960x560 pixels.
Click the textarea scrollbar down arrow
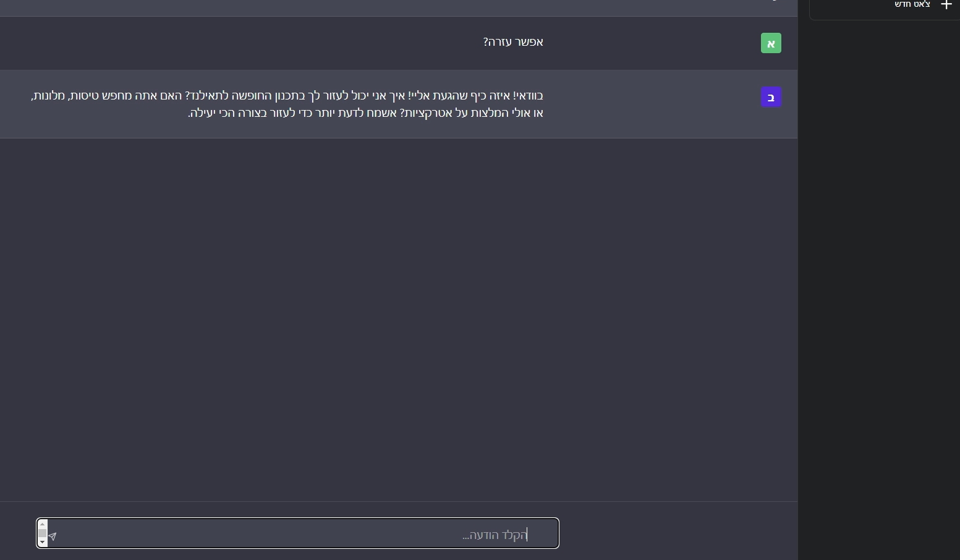coord(42,542)
